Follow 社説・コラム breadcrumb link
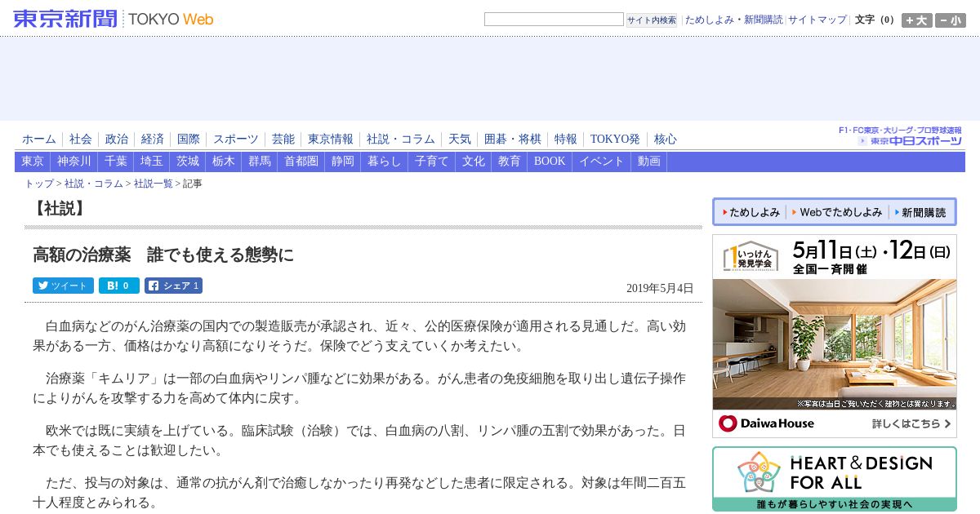 [94, 184]
